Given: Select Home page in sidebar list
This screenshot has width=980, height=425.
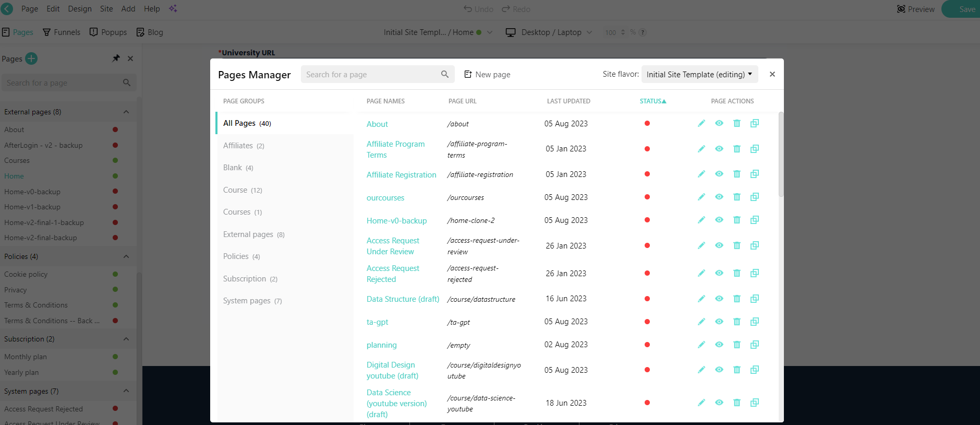Looking at the screenshot, I should 14,176.
